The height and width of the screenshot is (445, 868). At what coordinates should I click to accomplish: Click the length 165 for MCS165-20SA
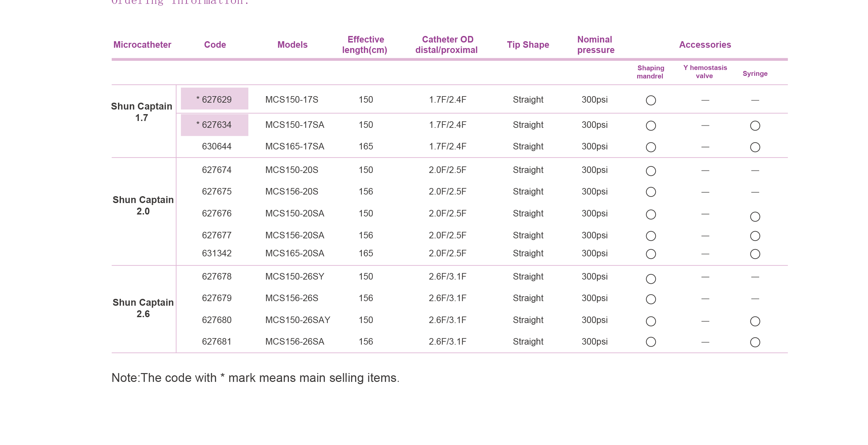366,253
